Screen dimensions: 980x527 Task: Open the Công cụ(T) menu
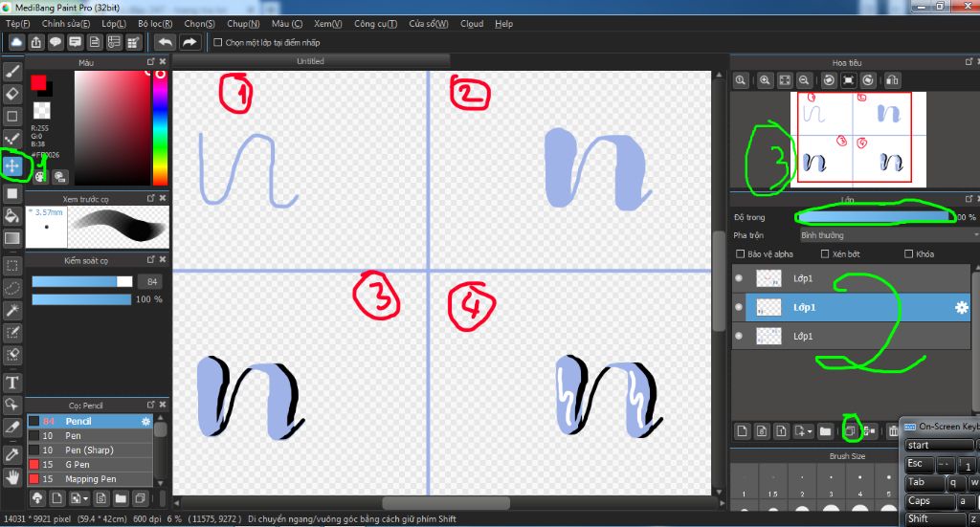click(x=375, y=24)
